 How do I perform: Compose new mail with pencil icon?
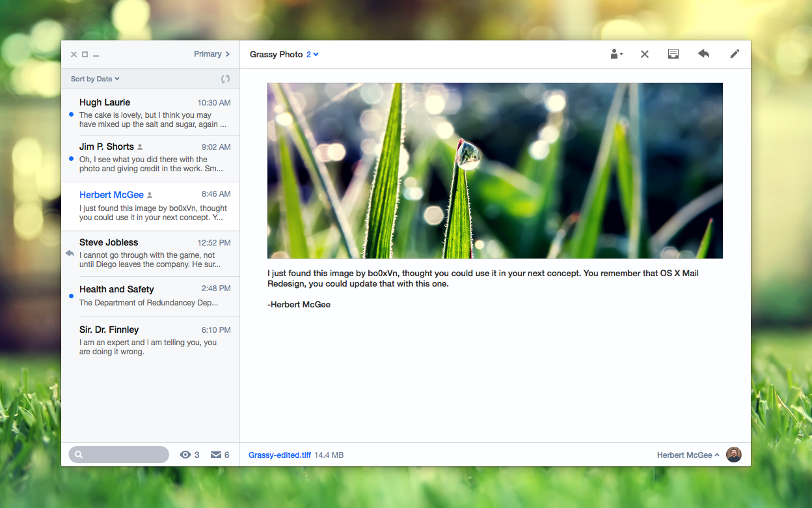pos(735,54)
